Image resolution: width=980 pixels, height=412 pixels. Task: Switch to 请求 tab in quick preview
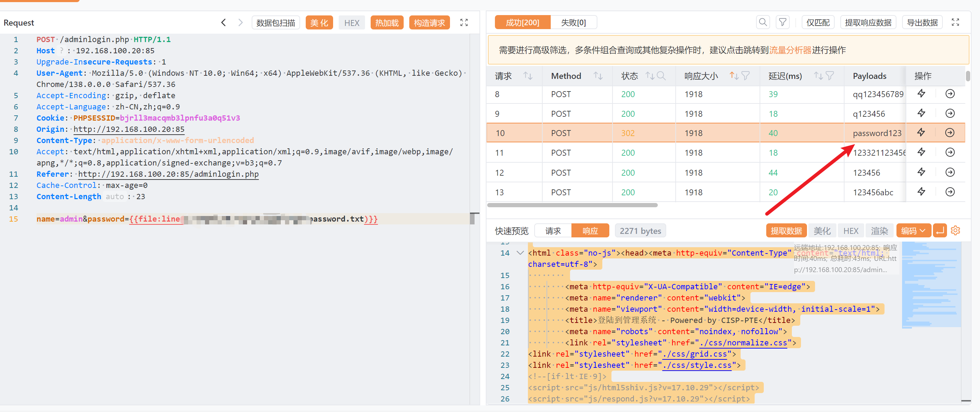tap(553, 231)
